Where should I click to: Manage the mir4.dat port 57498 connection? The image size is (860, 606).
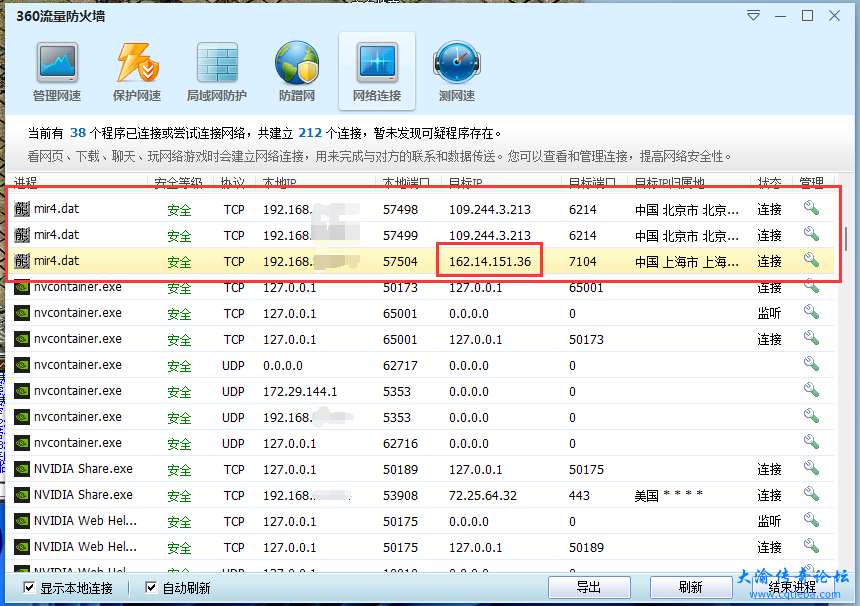tap(811, 208)
